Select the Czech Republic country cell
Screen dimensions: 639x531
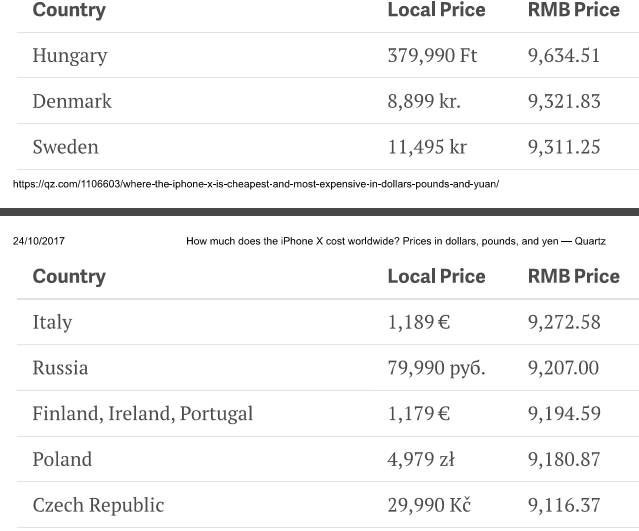point(98,506)
